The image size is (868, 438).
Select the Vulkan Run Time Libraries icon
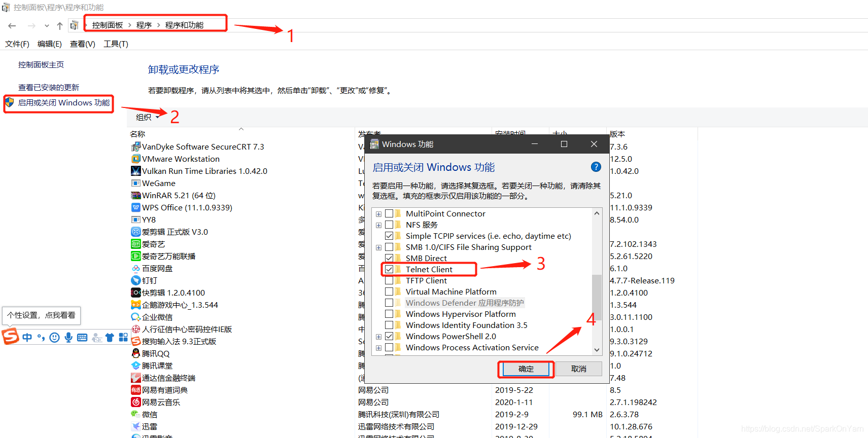click(135, 171)
